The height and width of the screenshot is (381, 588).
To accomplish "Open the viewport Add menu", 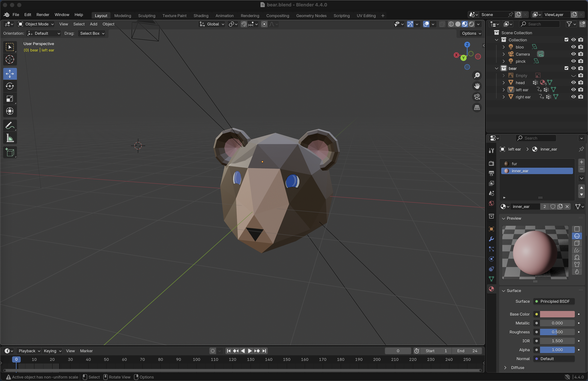I will 93,24.
